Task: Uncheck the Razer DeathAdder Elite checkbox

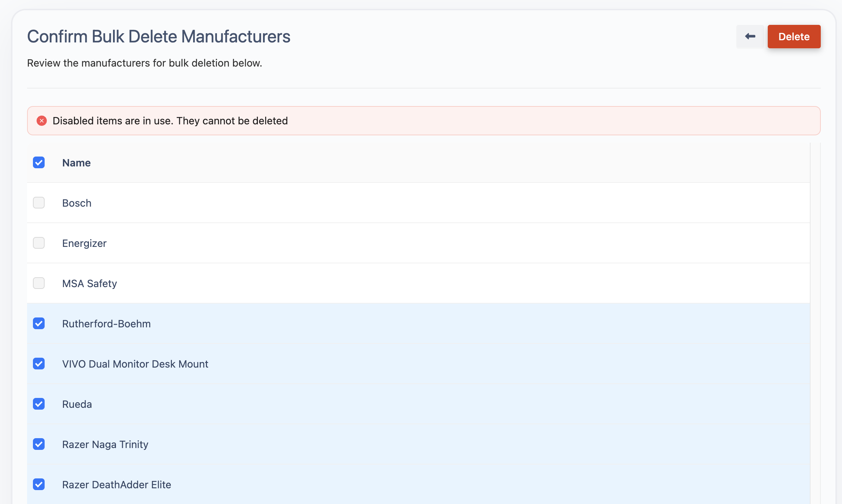Action: 39,484
